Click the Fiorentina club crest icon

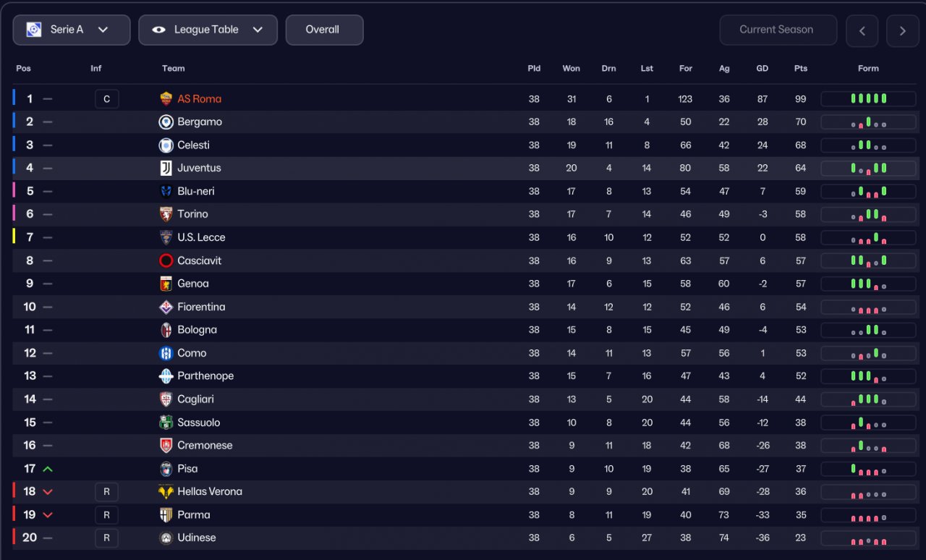tap(166, 307)
